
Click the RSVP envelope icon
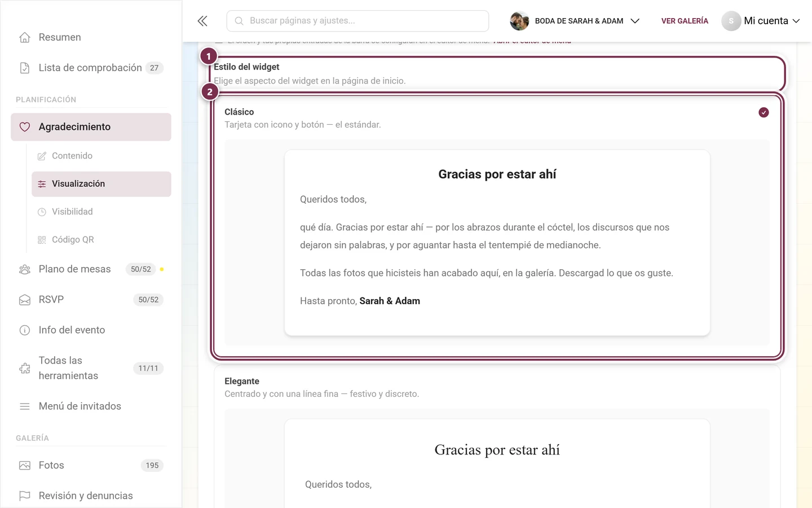point(25,300)
